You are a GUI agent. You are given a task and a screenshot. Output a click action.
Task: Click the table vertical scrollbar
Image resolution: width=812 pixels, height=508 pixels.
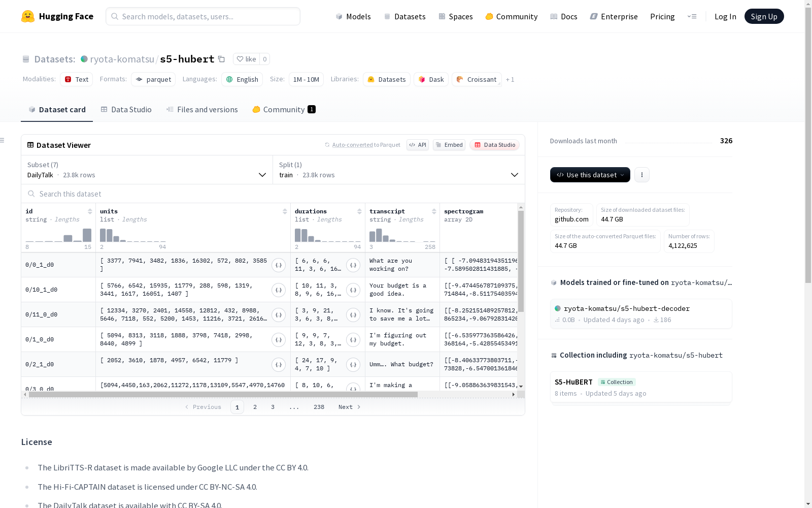pos(521,261)
